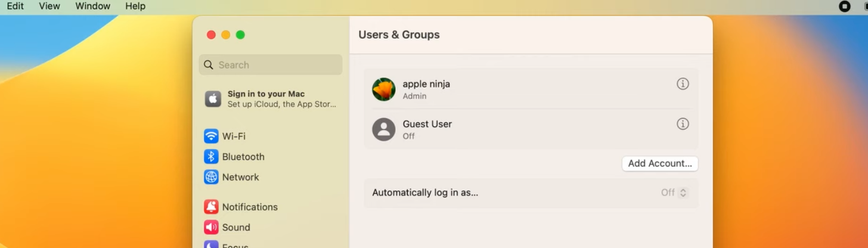
Task: Click the Wi-Fi icon in the sidebar
Action: point(211,136)
